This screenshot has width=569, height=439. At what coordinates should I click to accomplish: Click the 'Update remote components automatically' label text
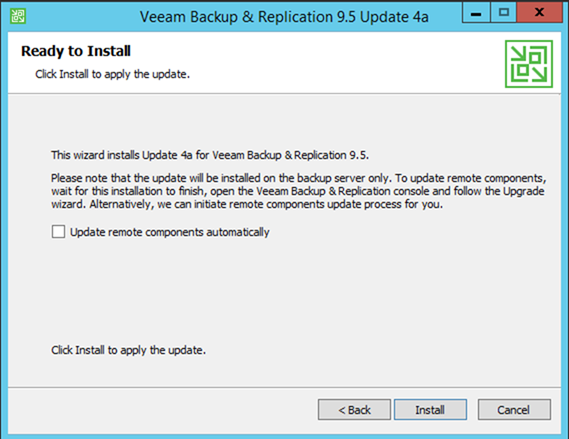pos(169,232)
